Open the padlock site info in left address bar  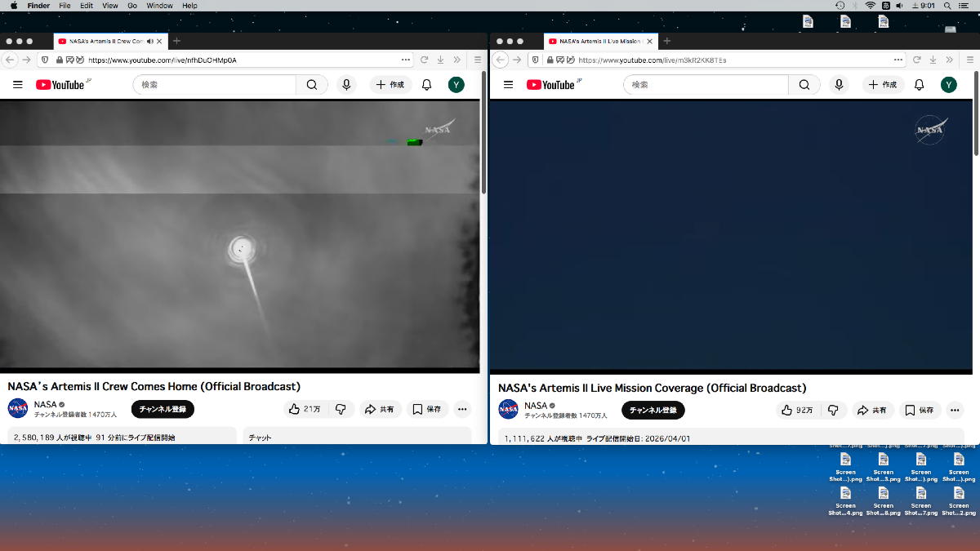click(60, 60)
